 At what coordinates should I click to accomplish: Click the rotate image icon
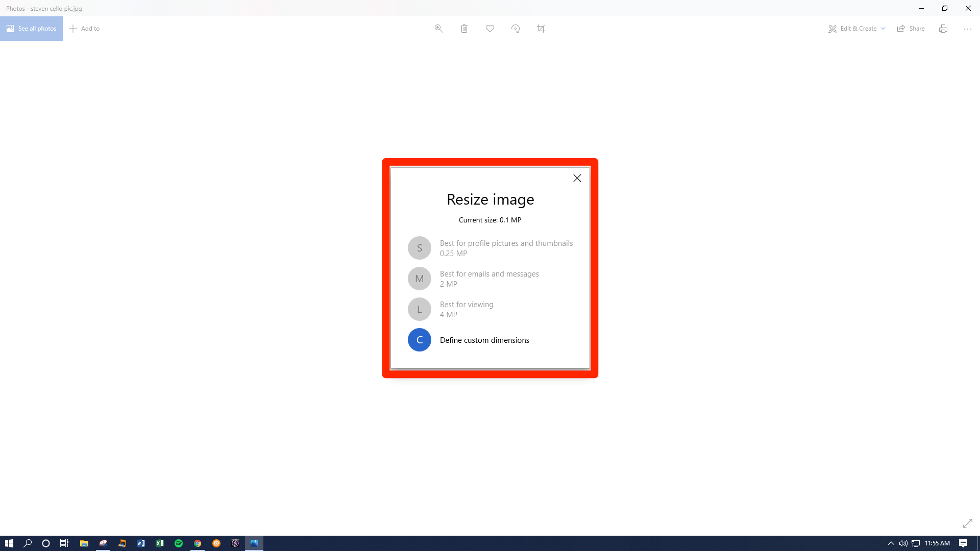(x=516, y=28)
